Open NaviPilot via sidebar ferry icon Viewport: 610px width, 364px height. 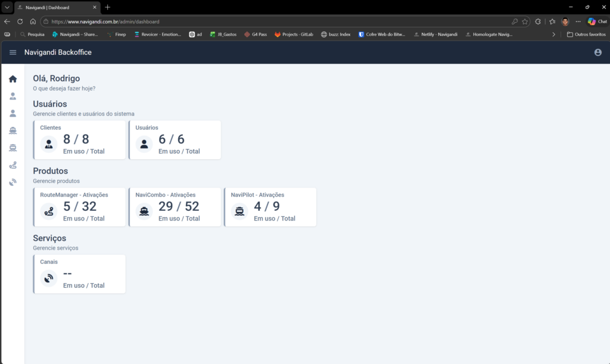(13, 148)
